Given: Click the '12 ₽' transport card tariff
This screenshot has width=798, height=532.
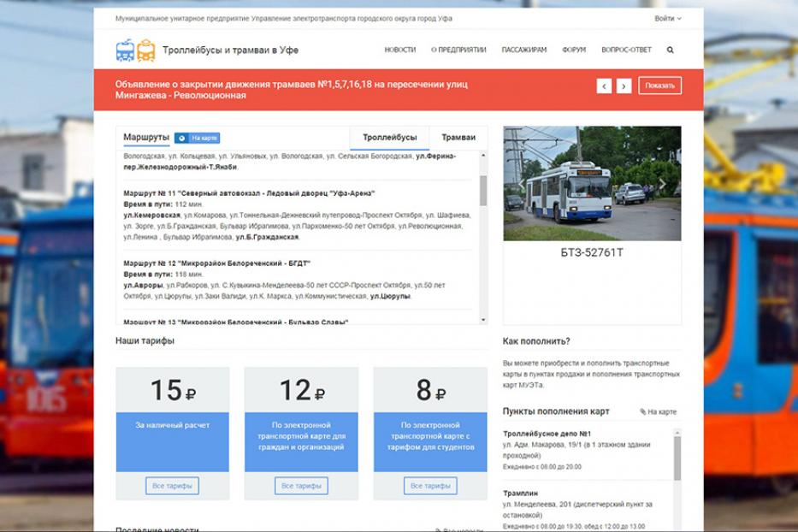Looking at the screenshot, I should (x=301, y=434).
